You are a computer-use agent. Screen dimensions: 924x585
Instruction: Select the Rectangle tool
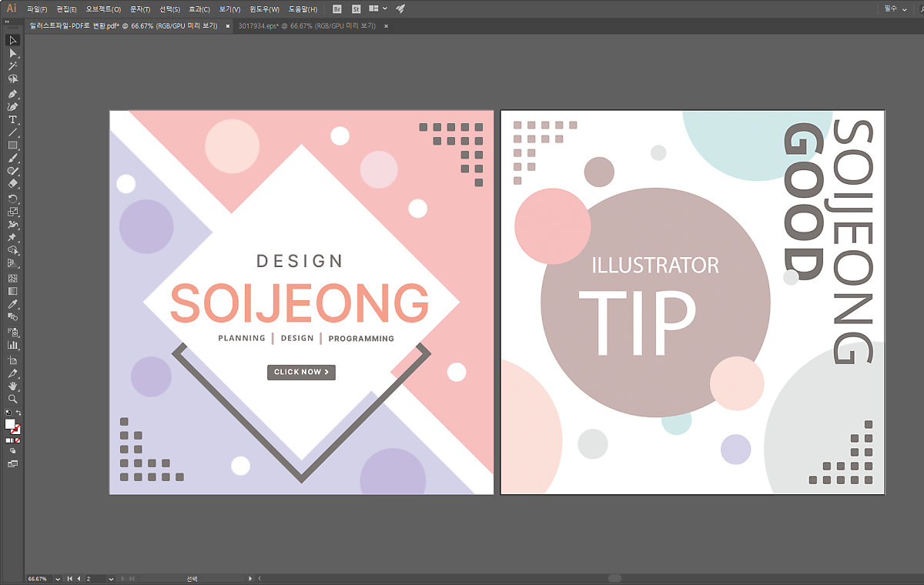pyautogui.click(x=13, y=145)
